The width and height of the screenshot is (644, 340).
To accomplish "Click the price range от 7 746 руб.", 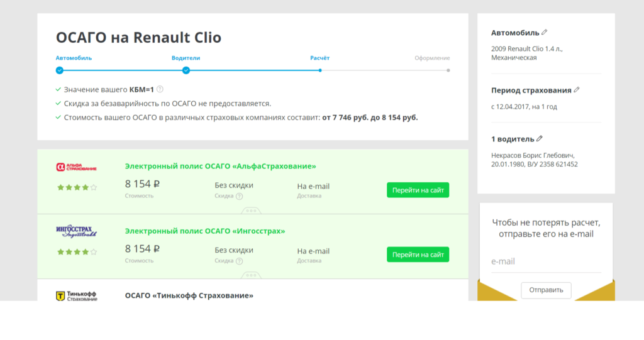I will (345, 118).
